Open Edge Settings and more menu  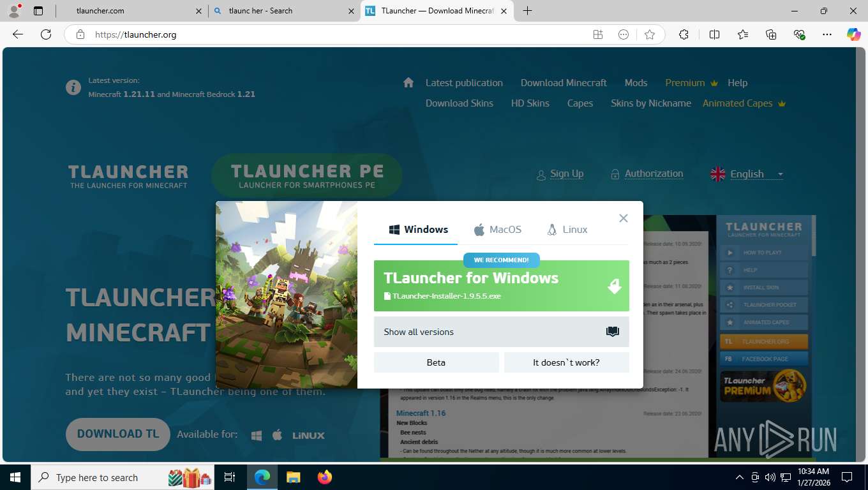click(827, 34)
